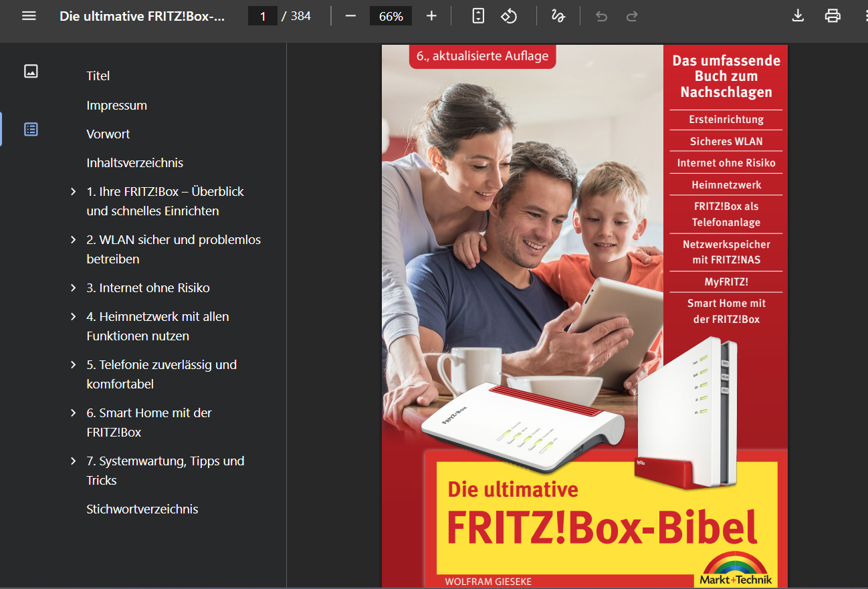The width and height of the screenshot is (868, 589).
Task: Download the PDF document
Action: 798,15
